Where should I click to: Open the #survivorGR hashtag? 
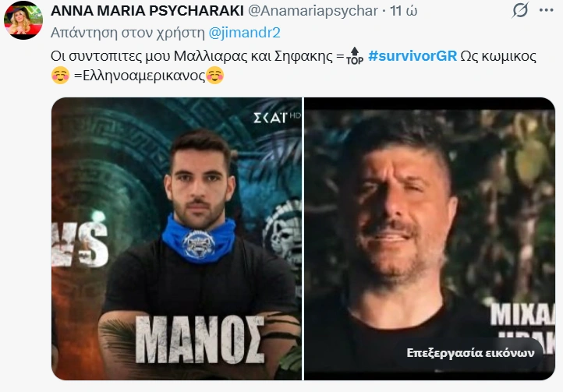tap(413, 56)
